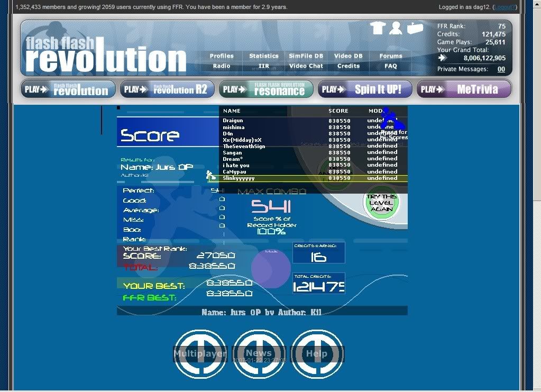
Task: Click the Logout link
Action: point(504,7)
